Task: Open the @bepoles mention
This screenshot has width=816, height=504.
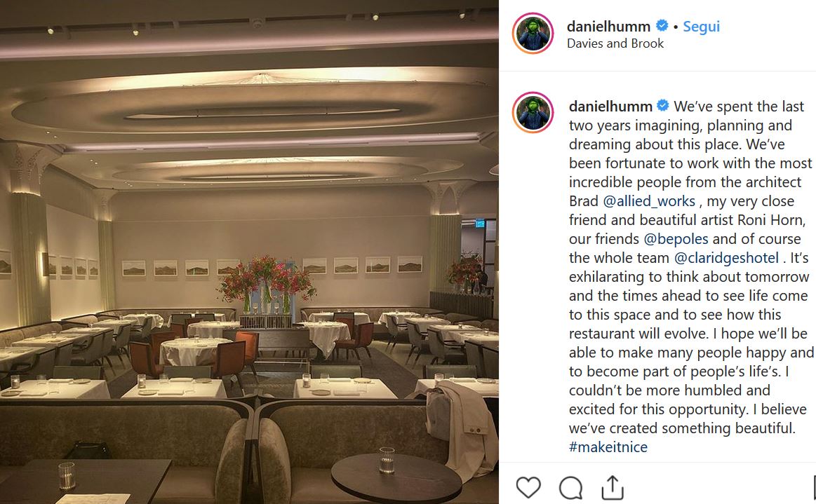Action: point(676,239)
